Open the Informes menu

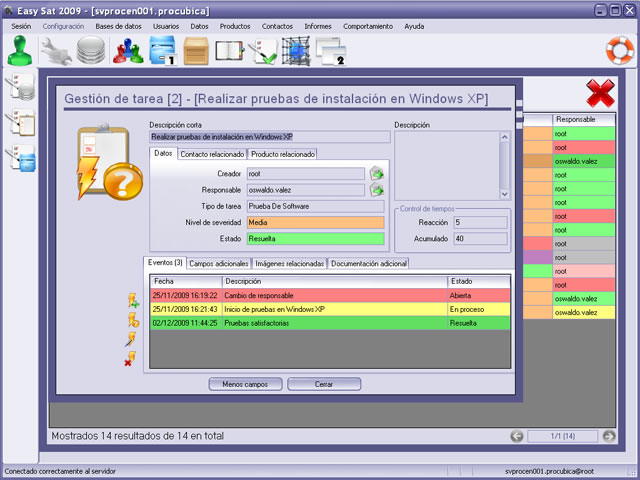pos(318,27)
